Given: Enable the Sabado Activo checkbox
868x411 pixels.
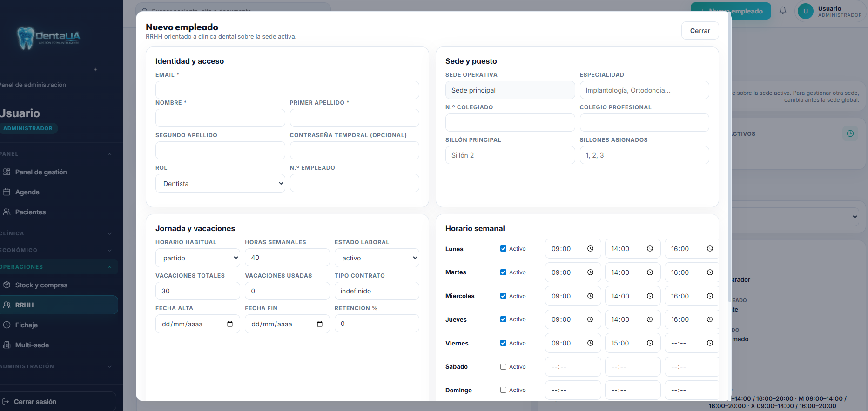Looking at the screenshot, I should 503,367.
